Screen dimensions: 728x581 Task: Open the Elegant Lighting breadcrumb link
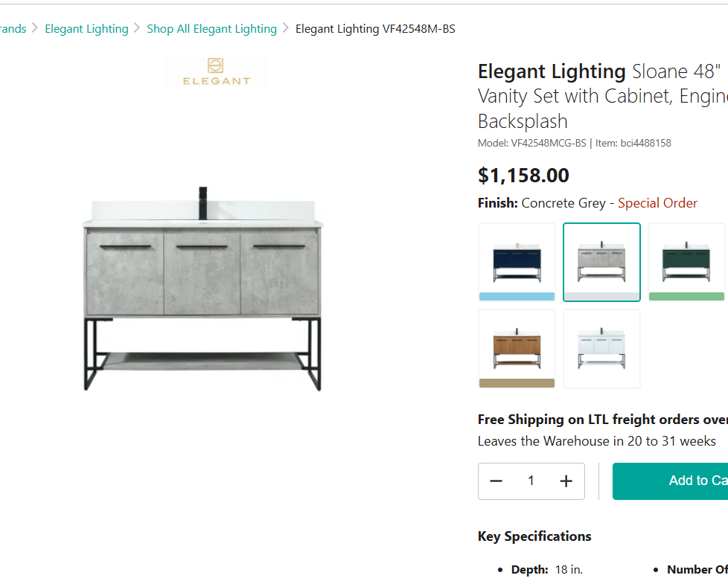(x=86, y=29)
